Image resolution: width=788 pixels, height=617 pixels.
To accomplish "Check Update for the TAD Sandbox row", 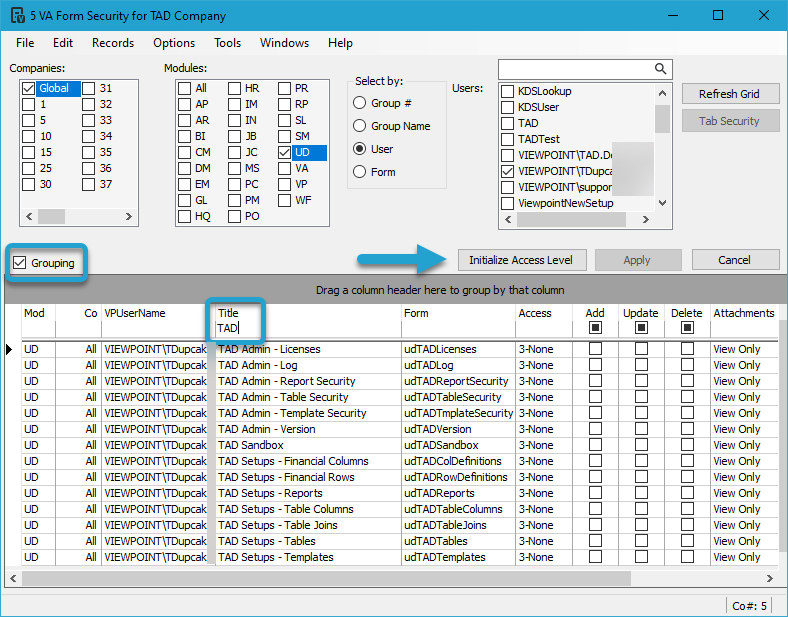I will pos(641,445).
